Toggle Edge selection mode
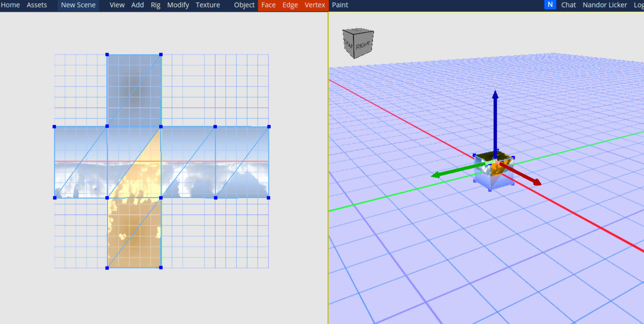This screenshot has width=644, height=324. click(x=290, y=5)
